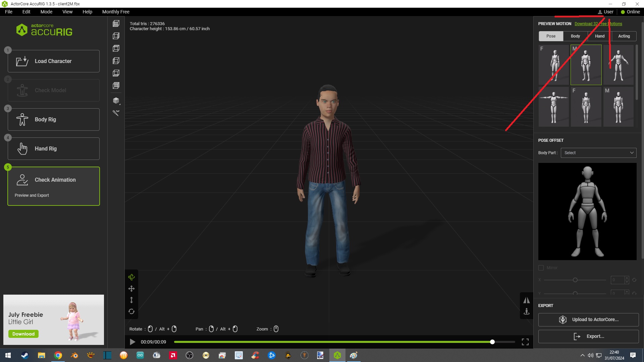
Task: Activate the pan camera cross-arrows tool
Action: click(131, 289)
